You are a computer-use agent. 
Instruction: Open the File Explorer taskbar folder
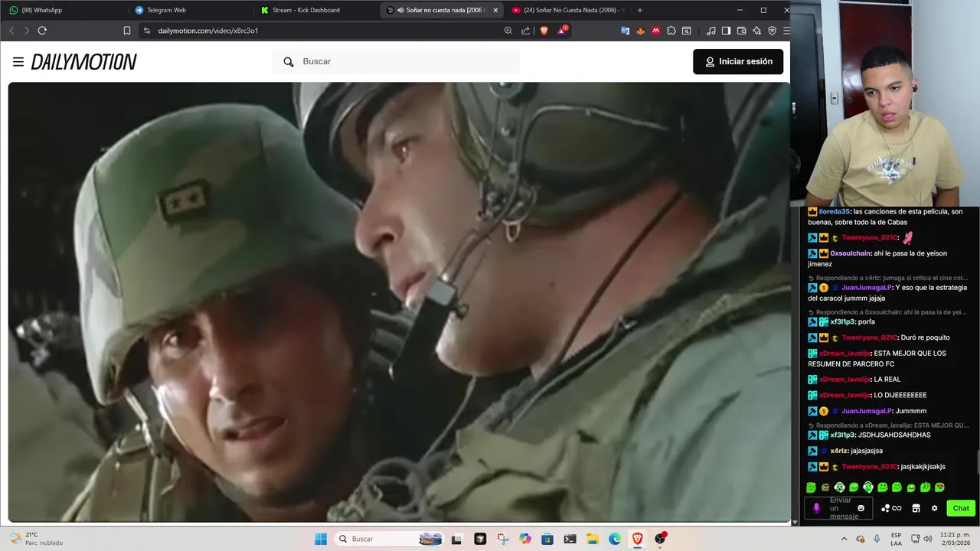(x=592, y=539)
